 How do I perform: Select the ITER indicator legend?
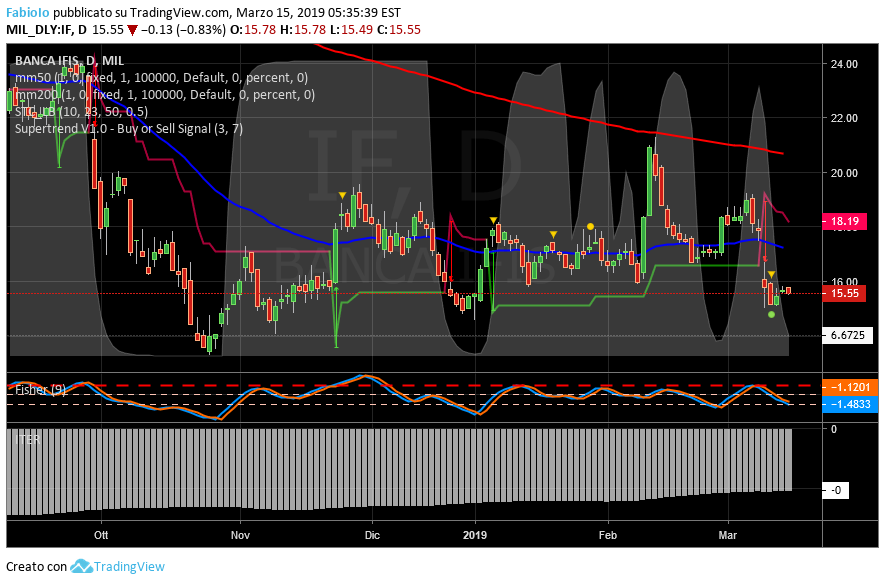[x=28, y=439]
